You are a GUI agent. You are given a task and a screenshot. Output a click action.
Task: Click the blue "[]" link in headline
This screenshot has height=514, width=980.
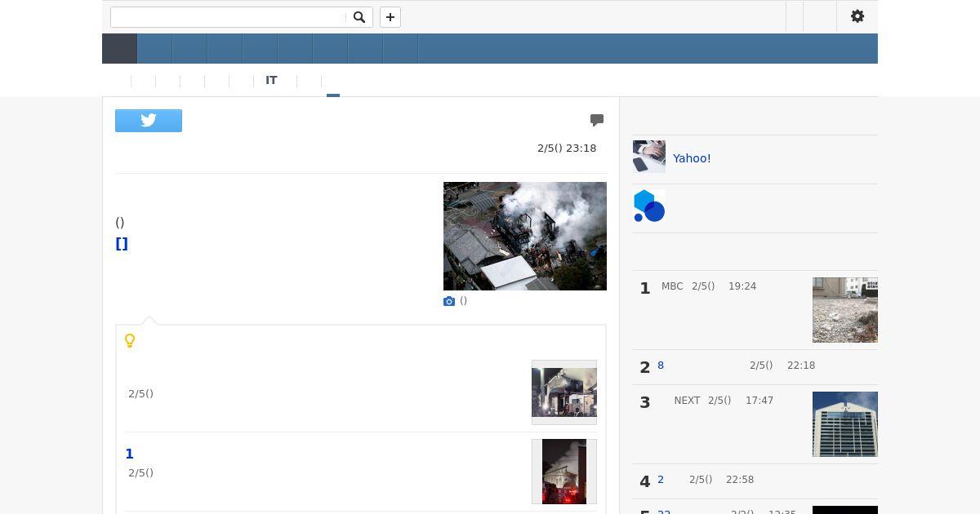[122, 244]
